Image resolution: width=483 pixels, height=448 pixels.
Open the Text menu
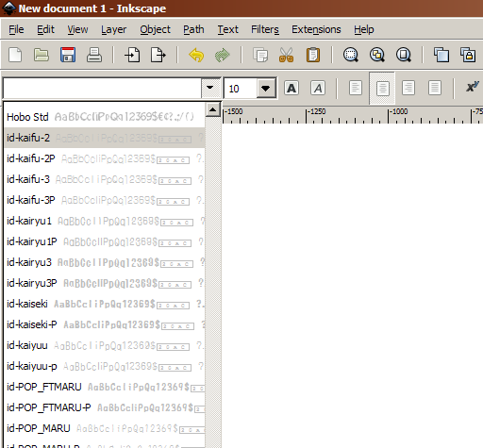228,29
